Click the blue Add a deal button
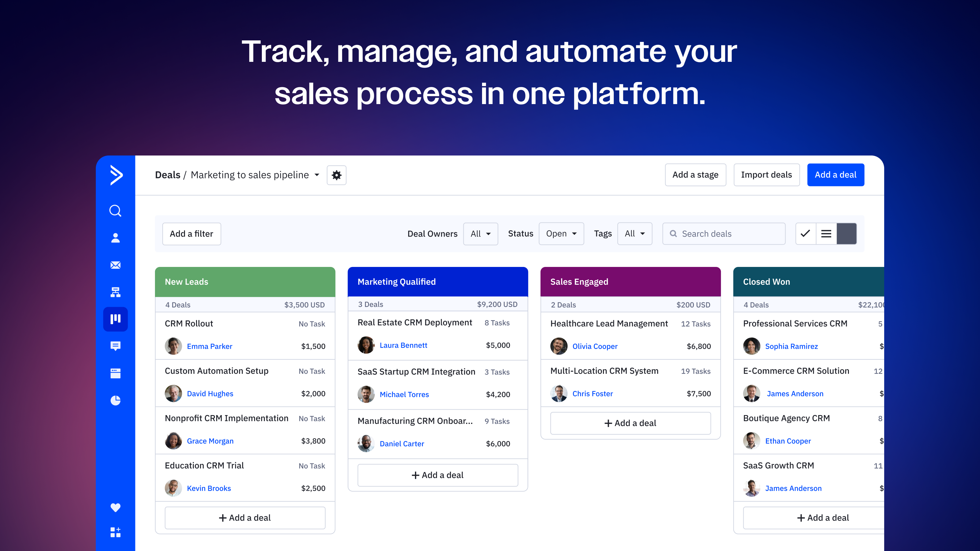980x551 pixels. tap(835, 175)
